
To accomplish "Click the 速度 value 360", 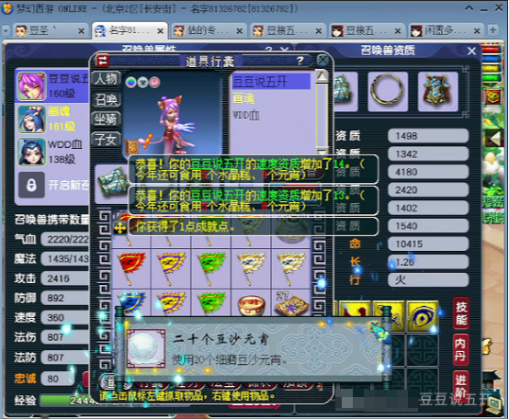I will (x=64, y=318).
